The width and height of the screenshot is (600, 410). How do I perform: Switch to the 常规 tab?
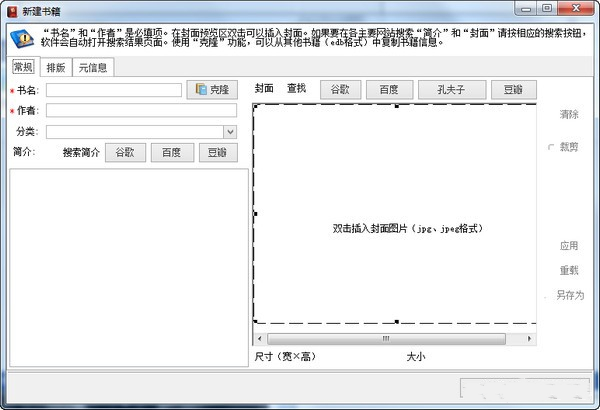(x=23, y=67)
